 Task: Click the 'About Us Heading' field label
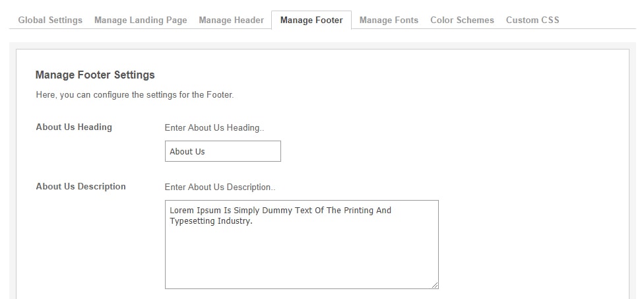(x=74, y=127)
